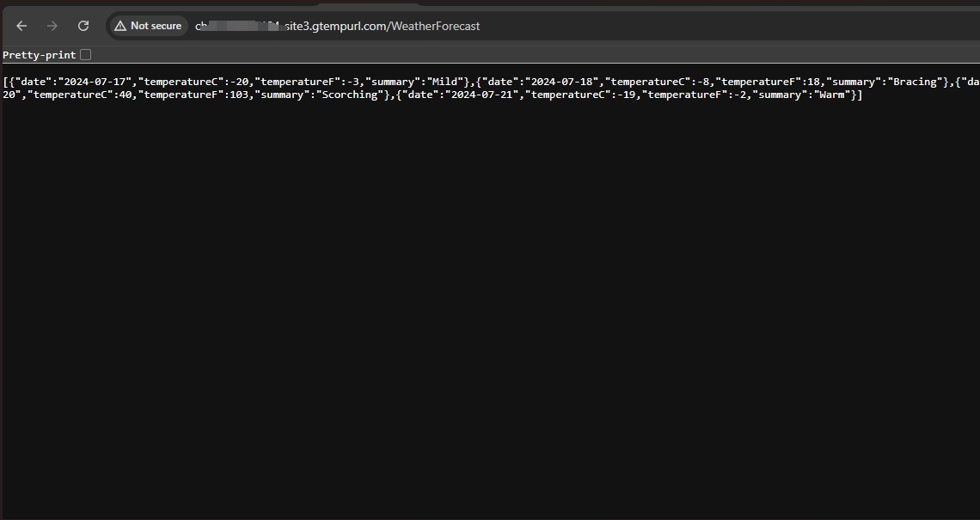Click the Warm summary value
Screen dimensions: 980x520
pyautogui.click(x=830, y=95)
